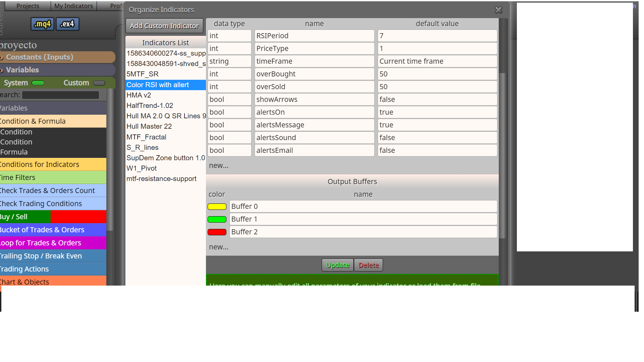Image resolution: width=644 pixels, height=362 pixels.
Task: Toggle the System switch
Action: 38,83
